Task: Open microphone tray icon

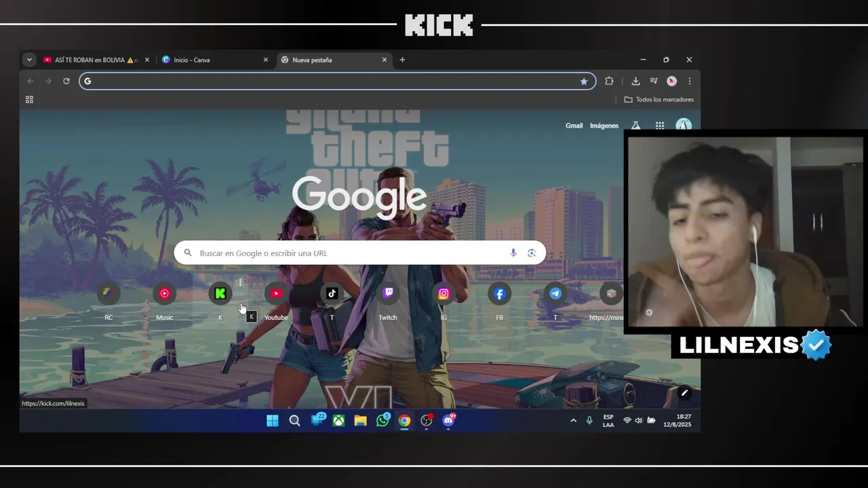Action: 589,421
